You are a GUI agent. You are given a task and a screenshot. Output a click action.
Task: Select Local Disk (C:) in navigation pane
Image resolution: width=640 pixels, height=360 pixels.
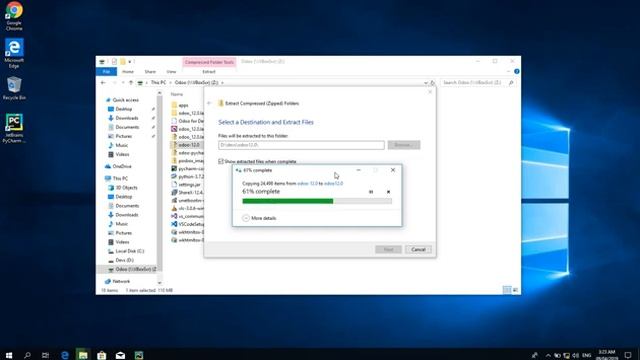pos(129,251)
